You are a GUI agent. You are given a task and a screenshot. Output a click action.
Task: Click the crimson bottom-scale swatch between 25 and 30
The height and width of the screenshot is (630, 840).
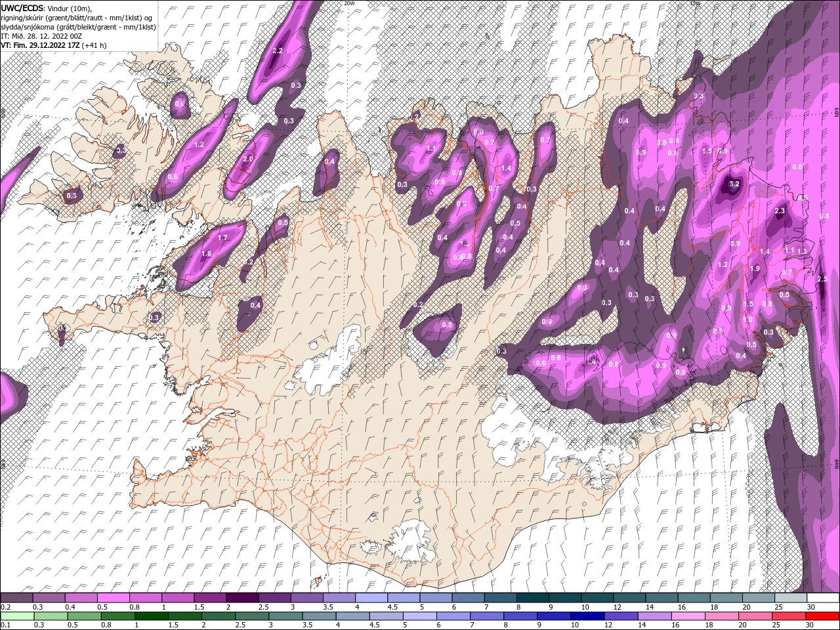click(x=789, y=616)
